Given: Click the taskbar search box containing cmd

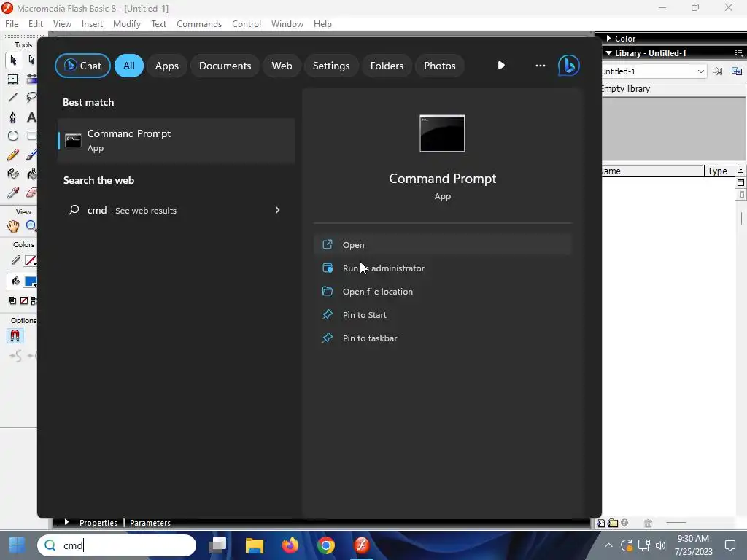Looking at the screenshot, I should pyautogui.click(x=117, y=545).
